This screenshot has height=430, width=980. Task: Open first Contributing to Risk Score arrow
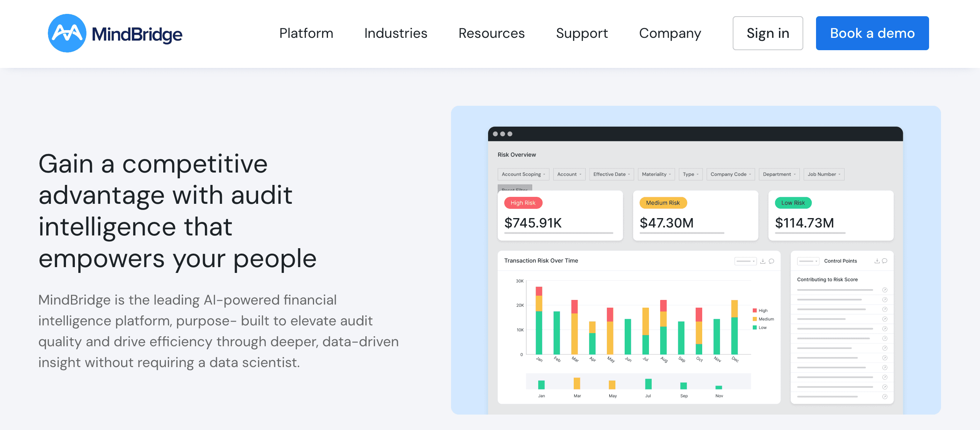click(885, 290)
